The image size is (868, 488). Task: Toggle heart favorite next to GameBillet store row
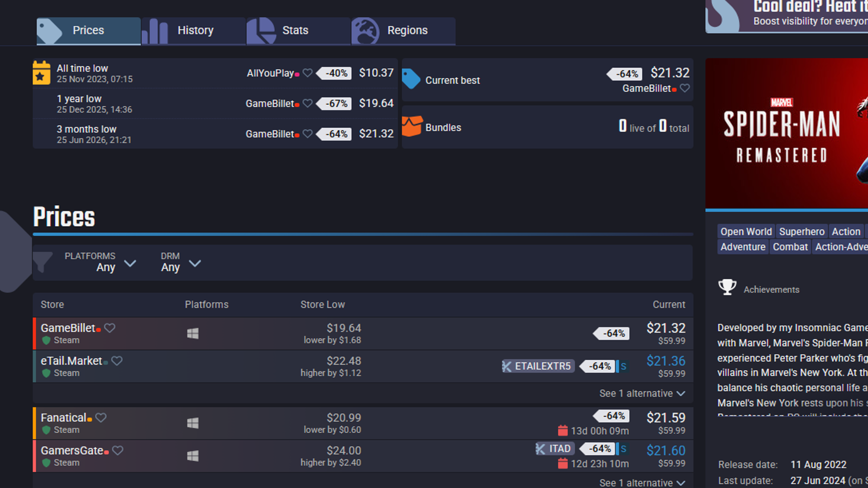tap(109, 328)
